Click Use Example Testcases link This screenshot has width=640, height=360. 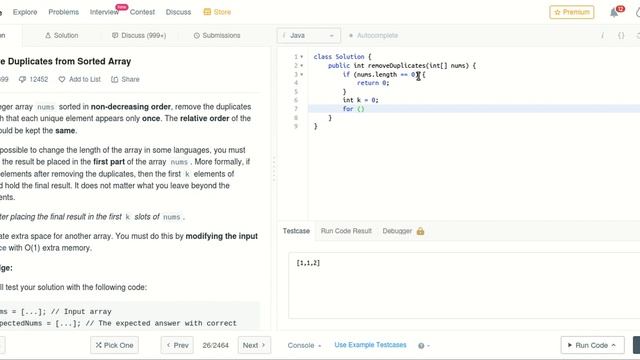point(370,345)
